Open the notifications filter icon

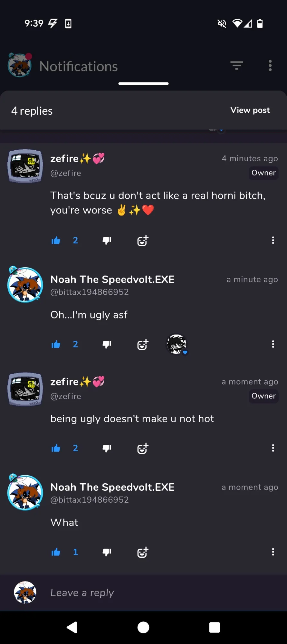tap(237, 66)
